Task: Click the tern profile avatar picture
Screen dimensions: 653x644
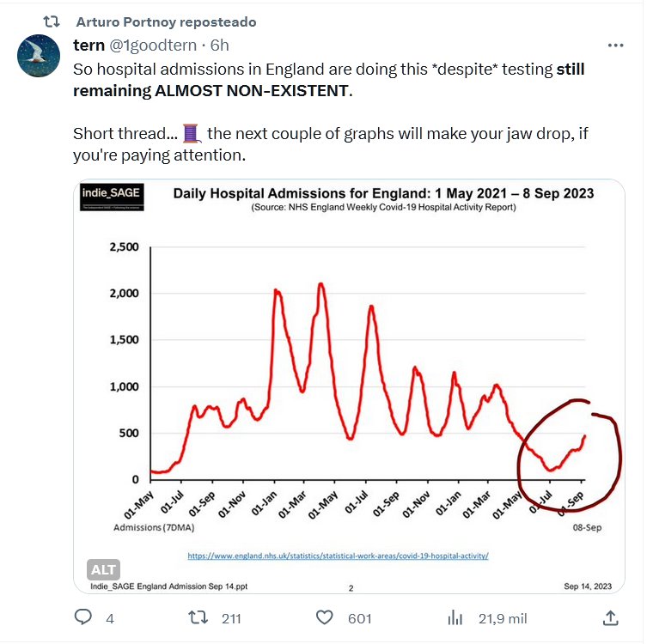Action: pyautogui.click(x=39, y=57)
